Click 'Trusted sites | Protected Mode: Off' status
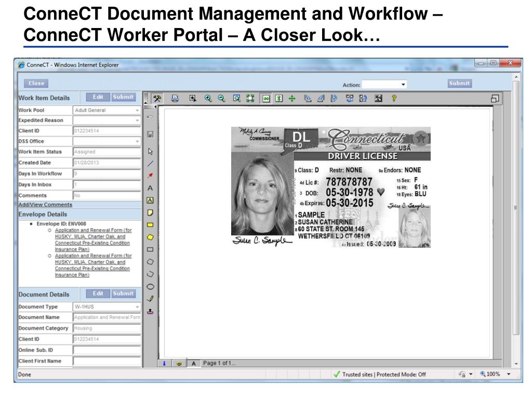 [384, 374]
